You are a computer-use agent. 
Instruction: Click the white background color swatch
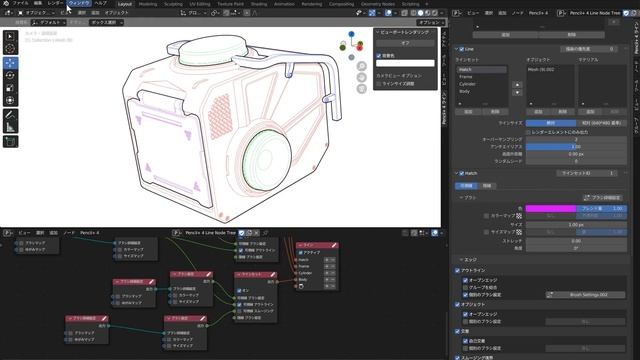click(x=405, y=63)
